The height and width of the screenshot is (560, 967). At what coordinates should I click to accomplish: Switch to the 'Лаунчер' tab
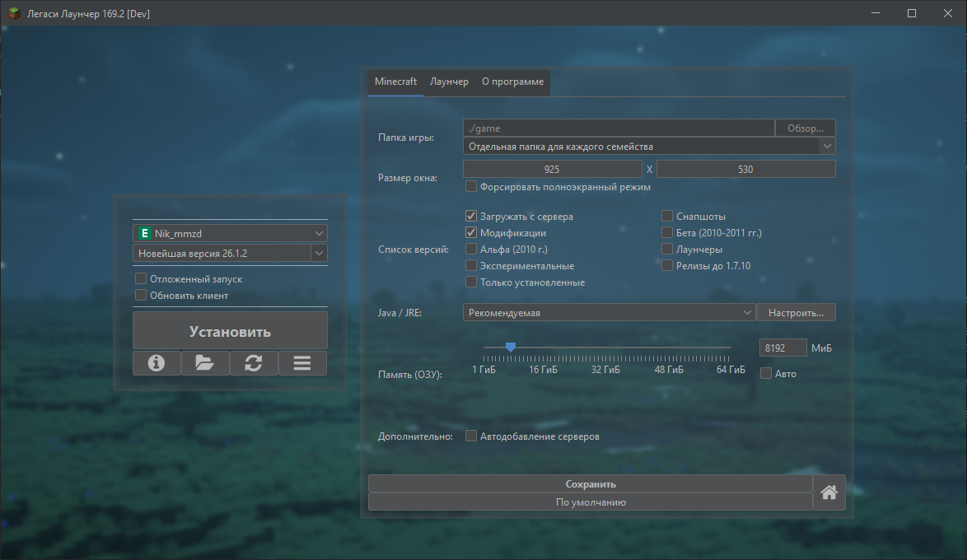[x=449, y=82]
